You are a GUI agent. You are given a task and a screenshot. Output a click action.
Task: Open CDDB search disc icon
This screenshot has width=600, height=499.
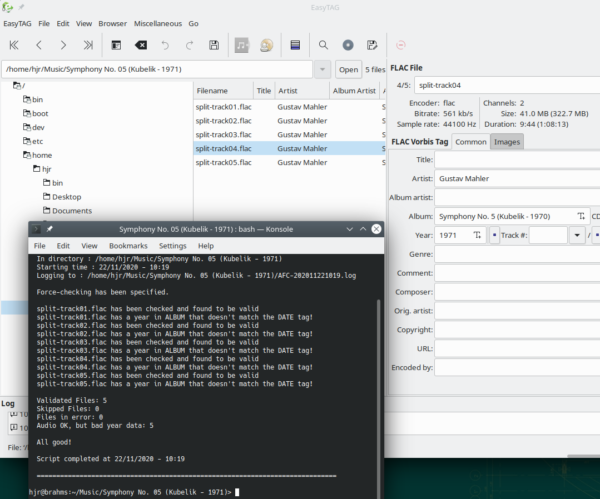tap(348, 45)
